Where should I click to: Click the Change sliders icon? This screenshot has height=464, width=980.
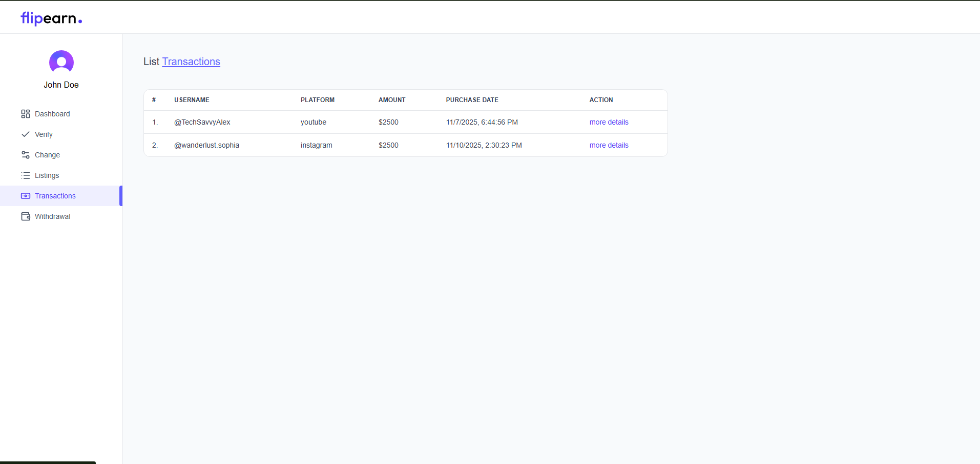[x=26, y=155]
